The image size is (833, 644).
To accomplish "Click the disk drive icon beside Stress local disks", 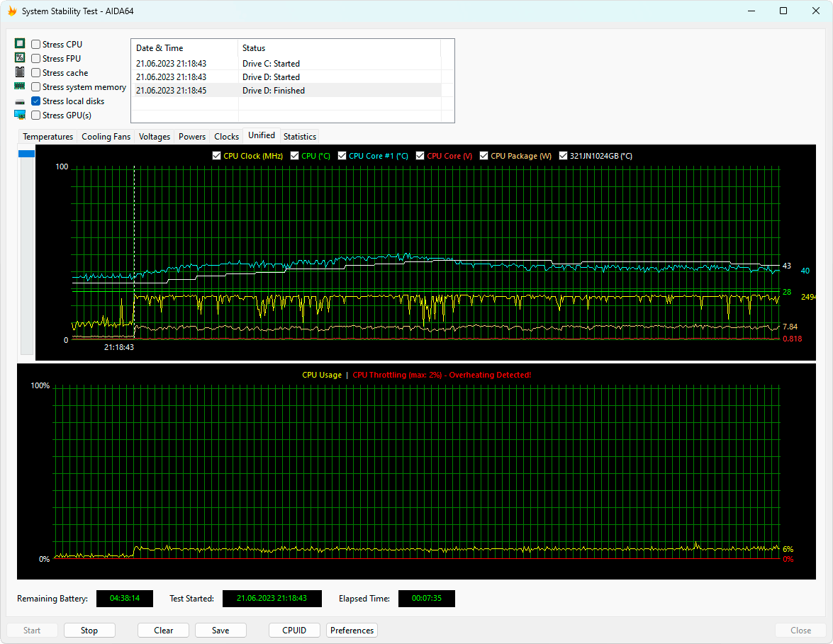I will coord(20,101).
